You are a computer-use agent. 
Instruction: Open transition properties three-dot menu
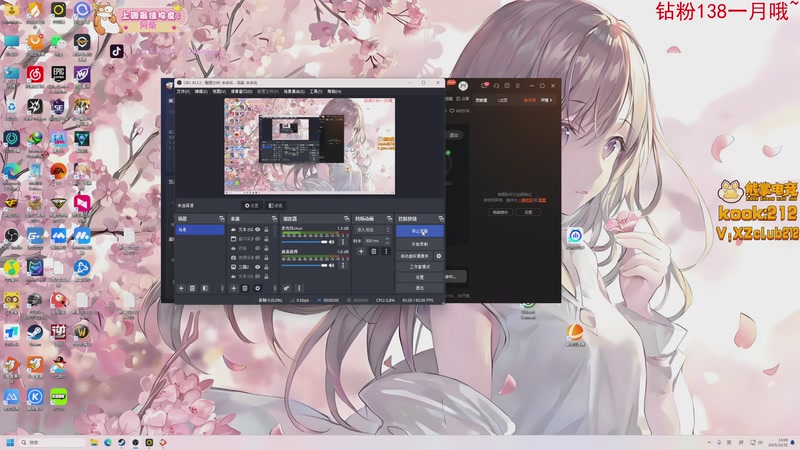(x=386, y=252)
